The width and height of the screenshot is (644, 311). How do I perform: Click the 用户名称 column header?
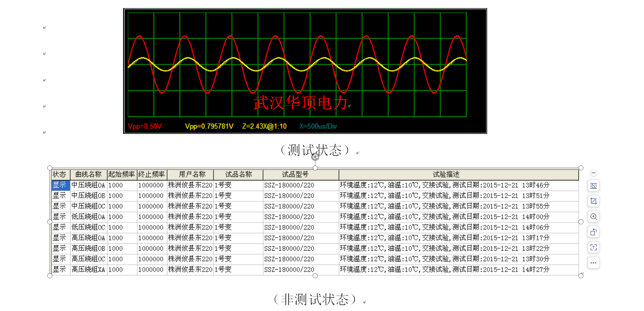tap(190, 175)
